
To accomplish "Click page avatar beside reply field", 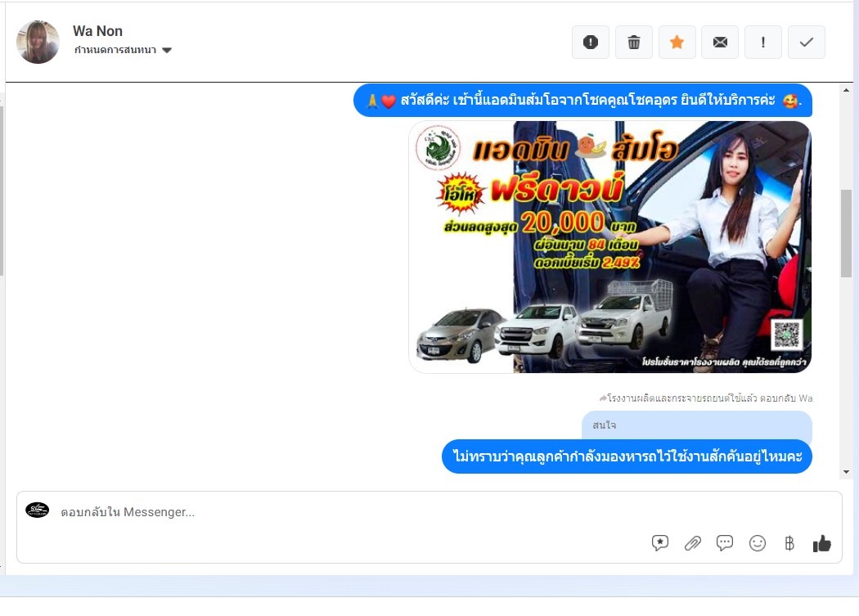I will click(38, 510).
